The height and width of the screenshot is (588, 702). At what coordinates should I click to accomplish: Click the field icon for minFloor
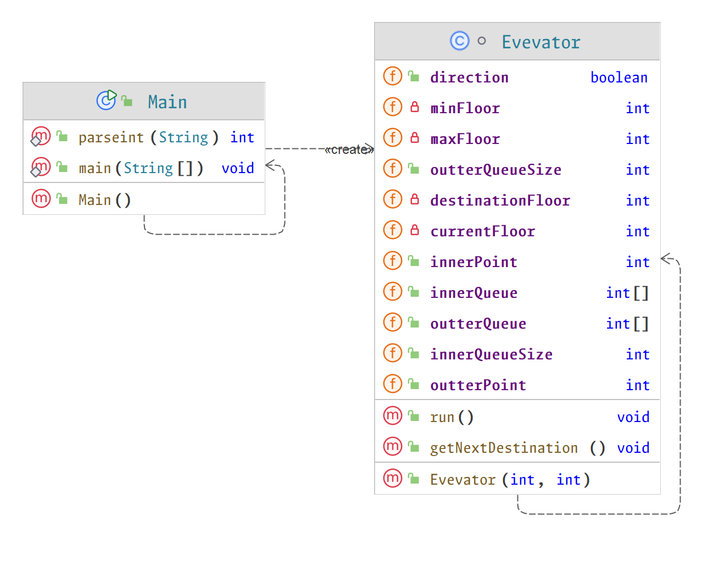click(393, 107)
